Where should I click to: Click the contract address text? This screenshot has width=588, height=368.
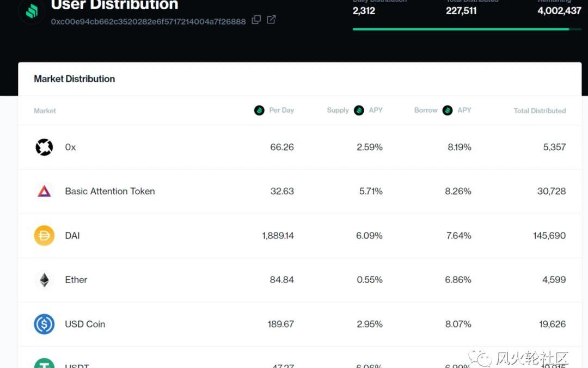pos(148,21)
